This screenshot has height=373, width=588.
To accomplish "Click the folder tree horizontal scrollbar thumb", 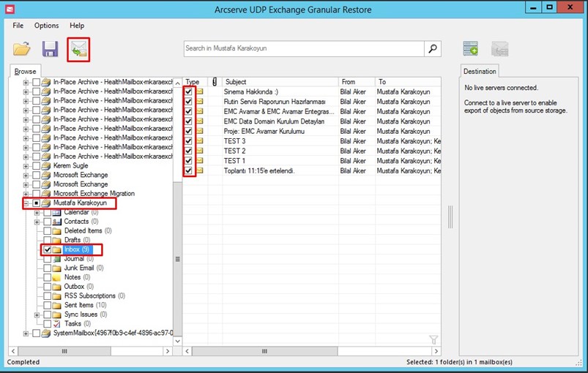I will pos(64,351).
